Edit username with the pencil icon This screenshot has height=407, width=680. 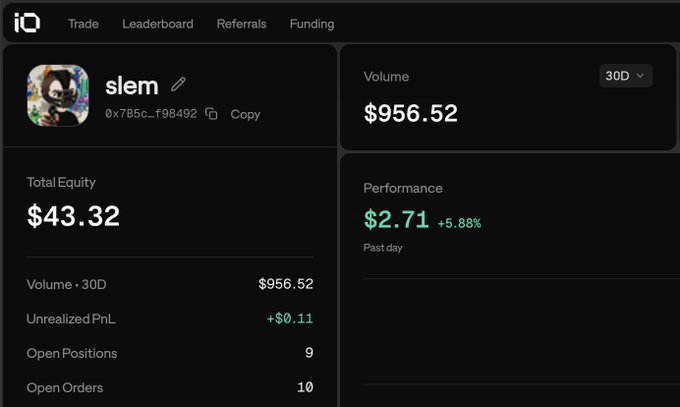[178, 84]
